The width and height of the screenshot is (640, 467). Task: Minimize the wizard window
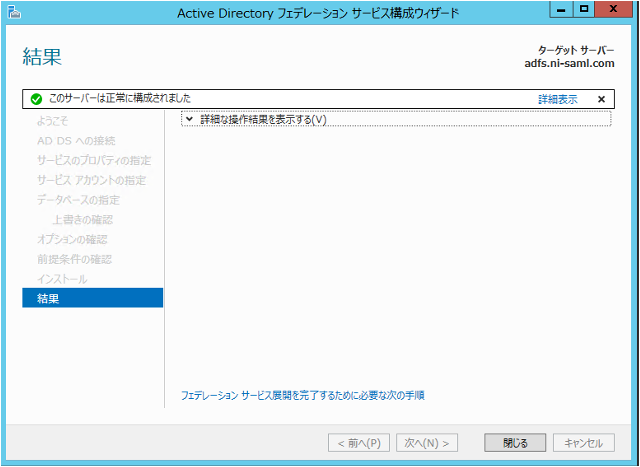(561, 9)
